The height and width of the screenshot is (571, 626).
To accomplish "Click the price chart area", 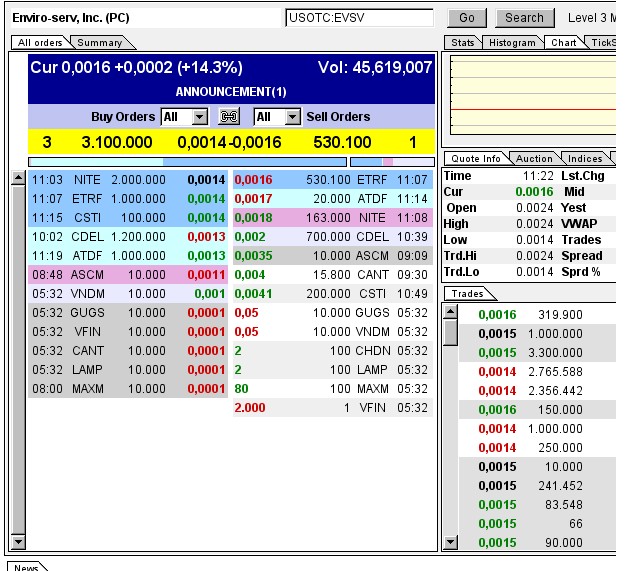I will (533, 95).
